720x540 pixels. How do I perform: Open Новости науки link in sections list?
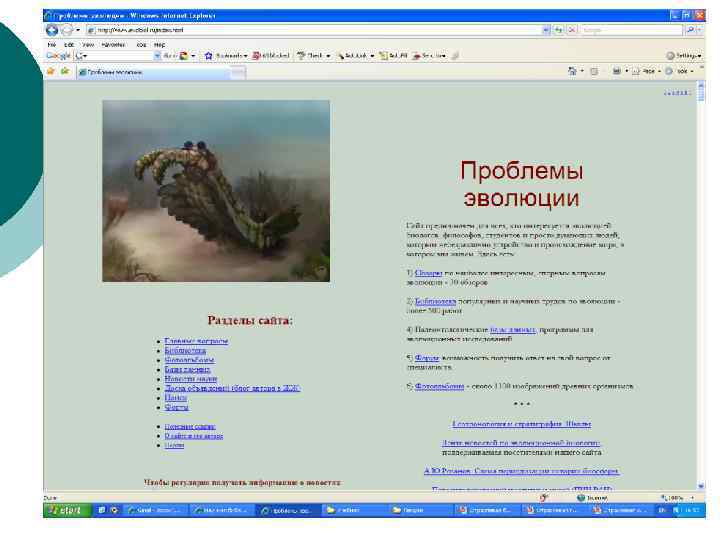191,379
